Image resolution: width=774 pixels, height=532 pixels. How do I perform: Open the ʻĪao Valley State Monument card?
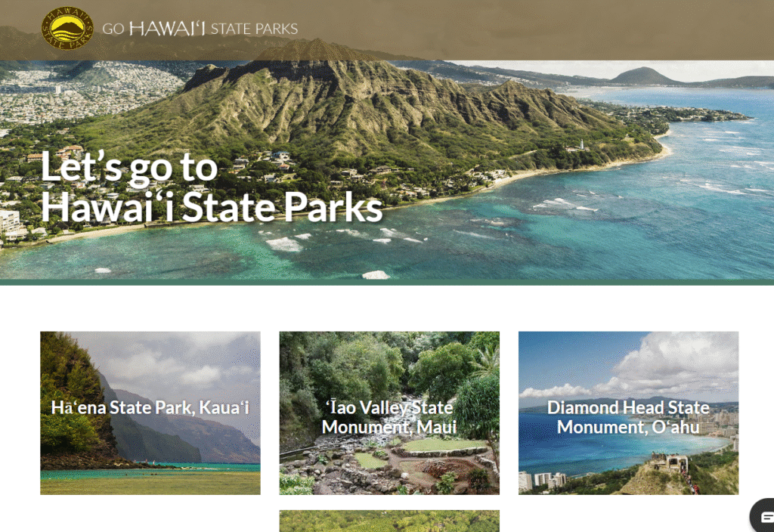click(x=389, y=413)
